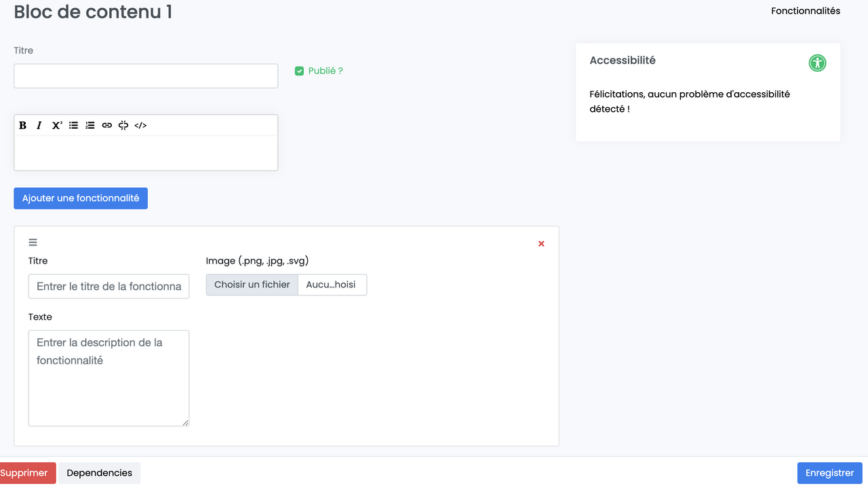Image resolution: width=868 pixels, height=488 pixels.
Task: Click Choisir un fichier to upload image
Action: (x=252, y=285)
